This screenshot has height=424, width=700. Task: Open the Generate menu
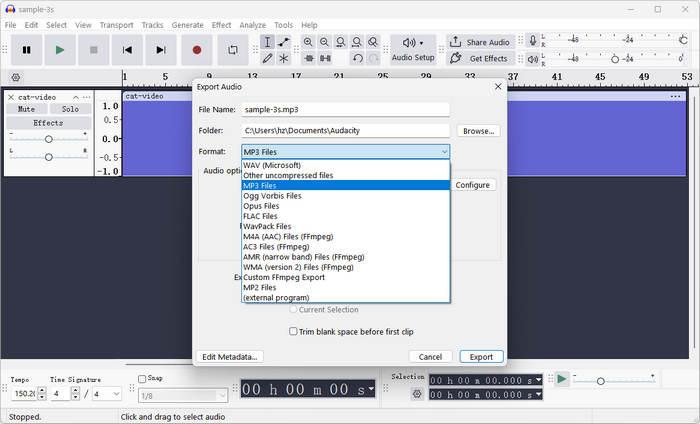[x=188, y=25]
